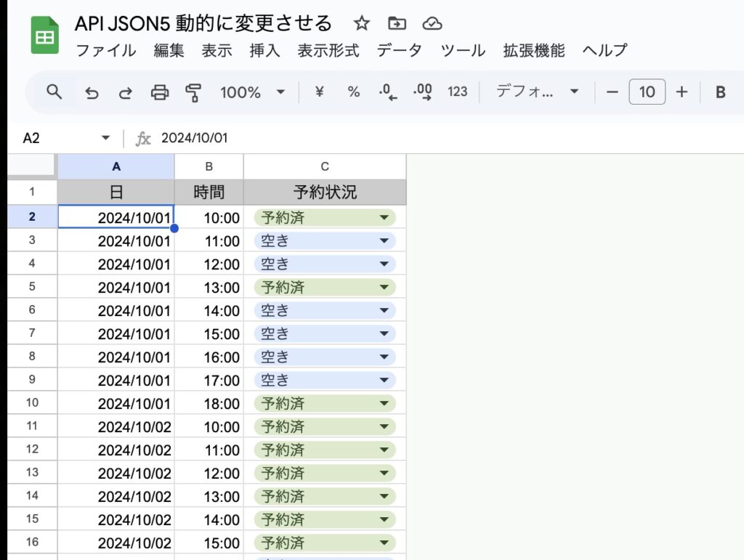Apply percent format
This screenshot has height=560, width=744.
point(354,92)
